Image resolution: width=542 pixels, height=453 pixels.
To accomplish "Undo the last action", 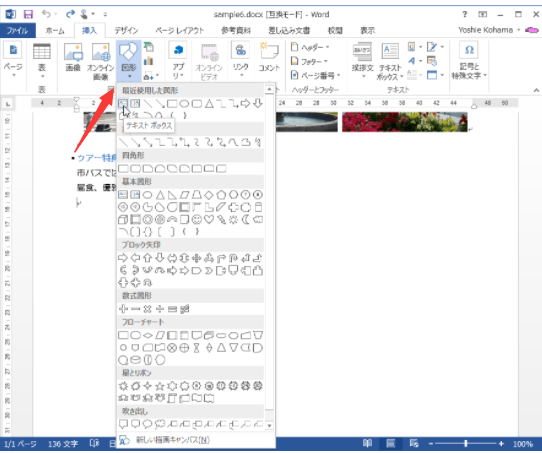I will [46, 14].
